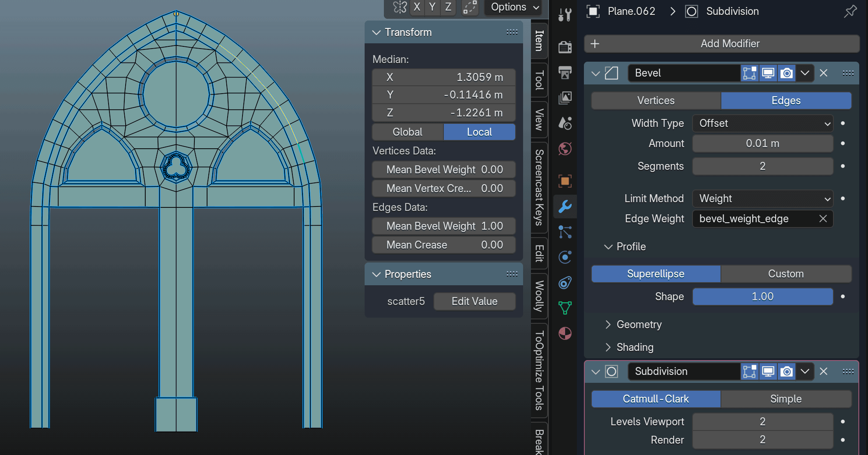Click the Plane.062 object icon in breadcrumb
Image resolution: width=868 pixels, height=455 pixels.
coord(593,11)
